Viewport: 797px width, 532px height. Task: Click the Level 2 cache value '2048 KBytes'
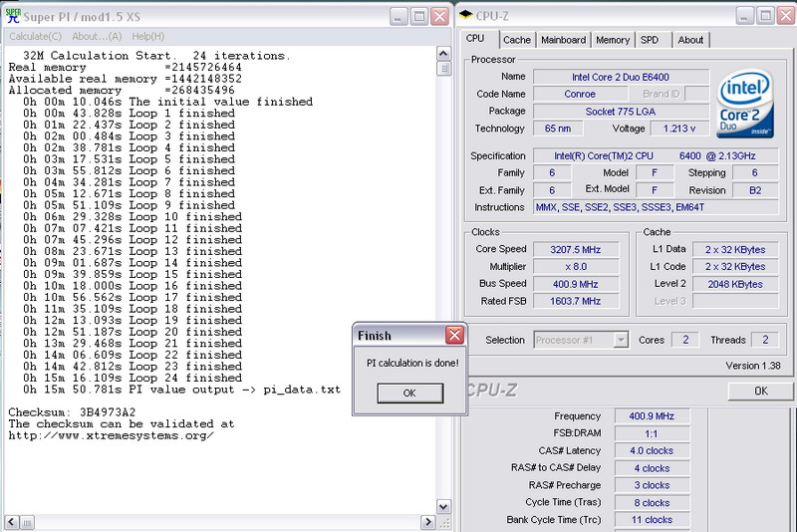point(735,284)
